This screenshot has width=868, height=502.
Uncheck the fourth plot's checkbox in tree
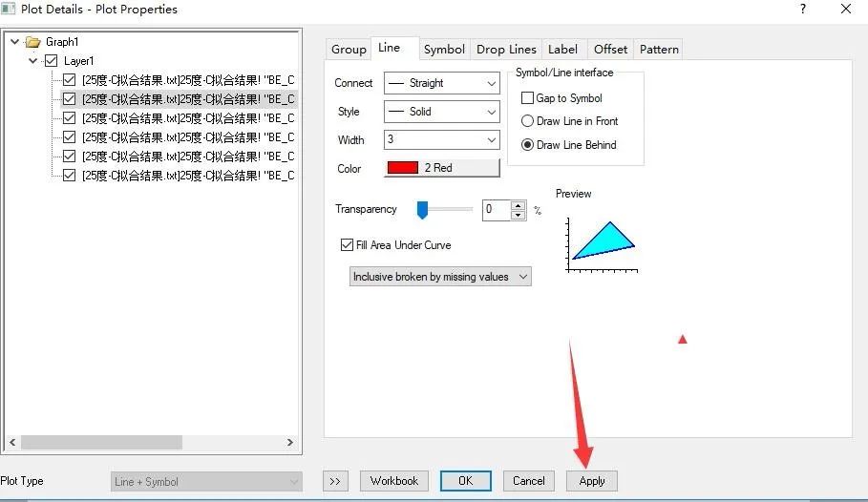[69, 136]
